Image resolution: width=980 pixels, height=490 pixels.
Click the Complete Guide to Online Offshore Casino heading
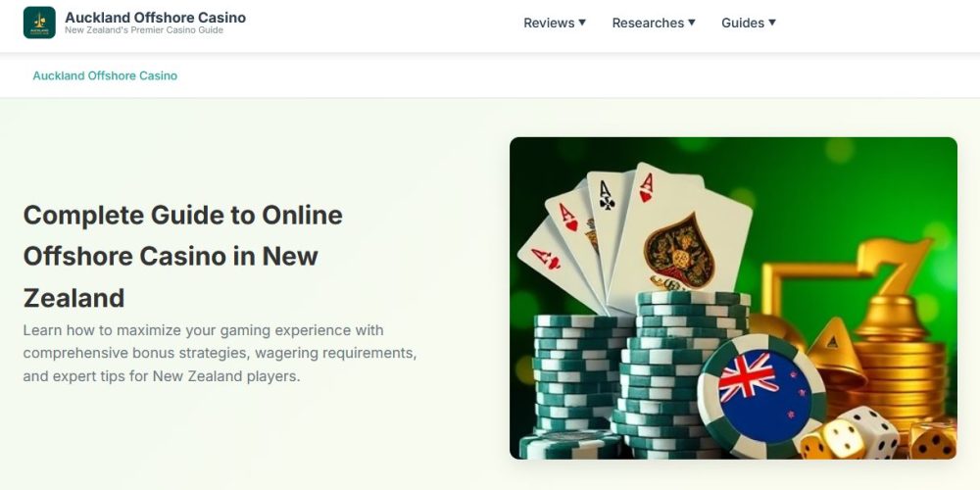tap(183, 256)
